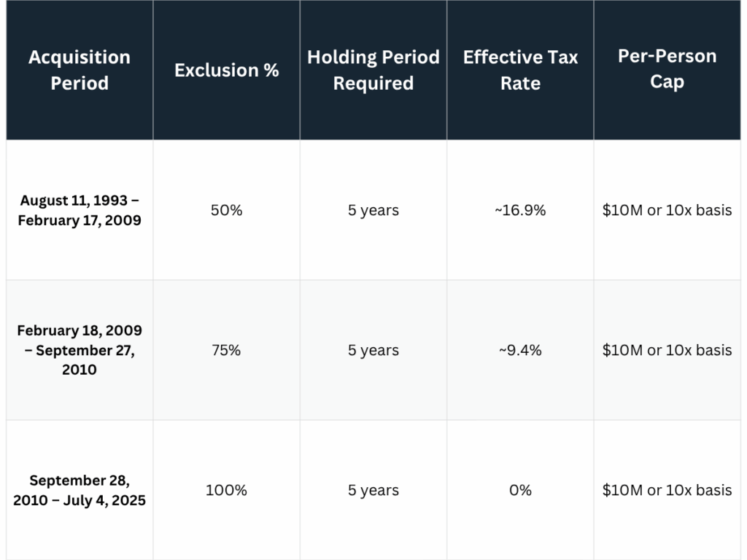747x560 pixels.
Task: Select the September 28, 2010 date range cell
Action: tap(80, 490)
